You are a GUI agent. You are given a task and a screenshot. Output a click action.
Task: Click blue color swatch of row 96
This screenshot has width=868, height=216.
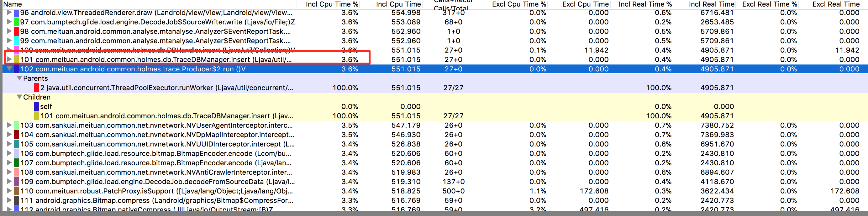pyautogui.click(x=16, y=13)
